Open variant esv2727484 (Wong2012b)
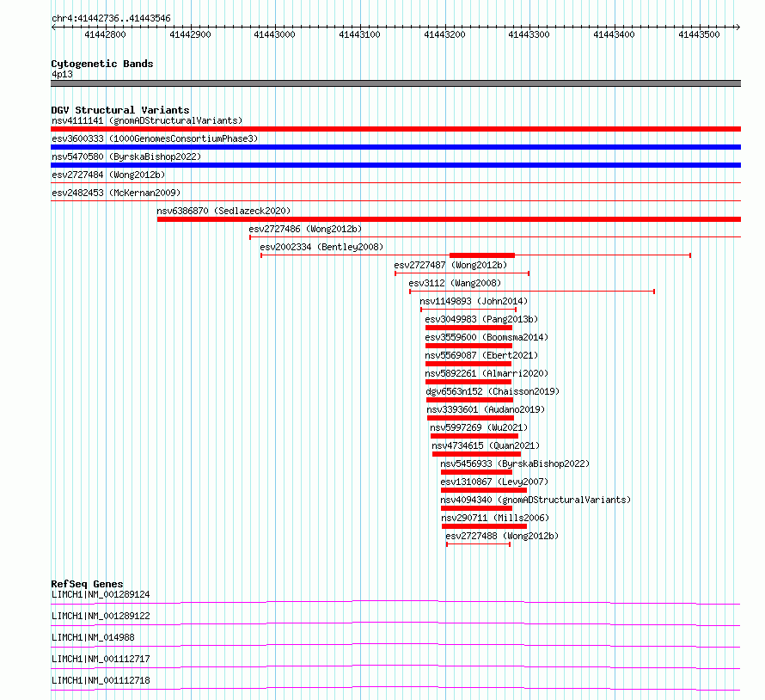 108,175
